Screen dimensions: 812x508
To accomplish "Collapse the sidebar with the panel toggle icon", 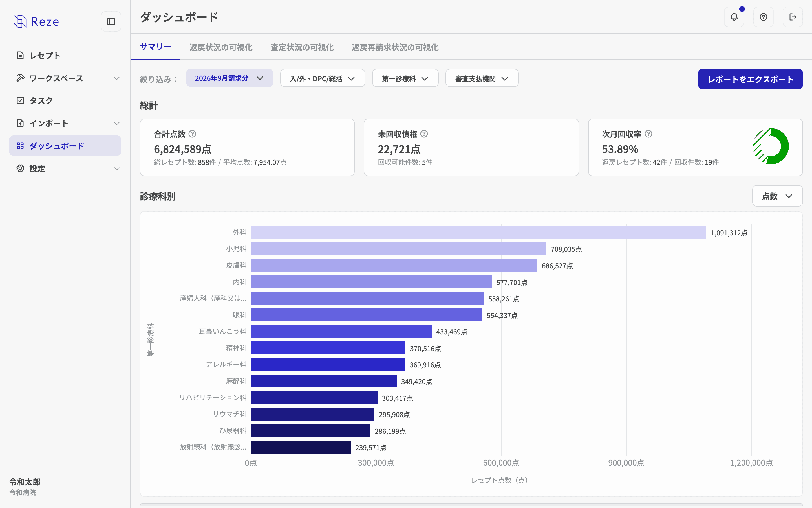I will (111, 21).
